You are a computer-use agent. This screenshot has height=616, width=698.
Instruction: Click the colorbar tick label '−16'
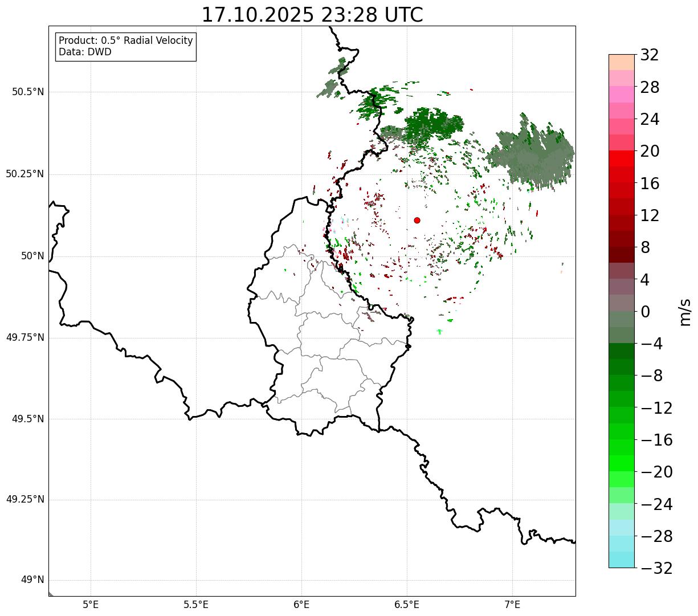[656, 440]
